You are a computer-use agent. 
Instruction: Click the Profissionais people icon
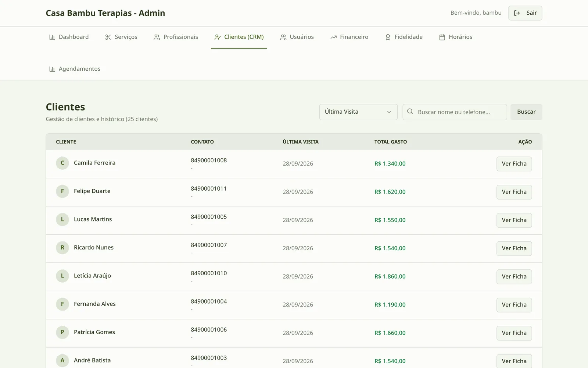[x=157, y=37]
